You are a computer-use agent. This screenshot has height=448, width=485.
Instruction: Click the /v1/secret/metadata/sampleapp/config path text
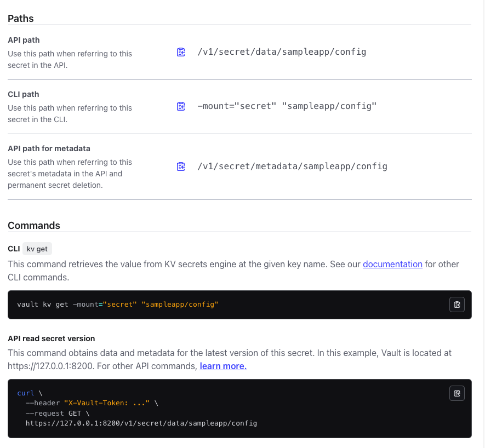tap(292, 166)
